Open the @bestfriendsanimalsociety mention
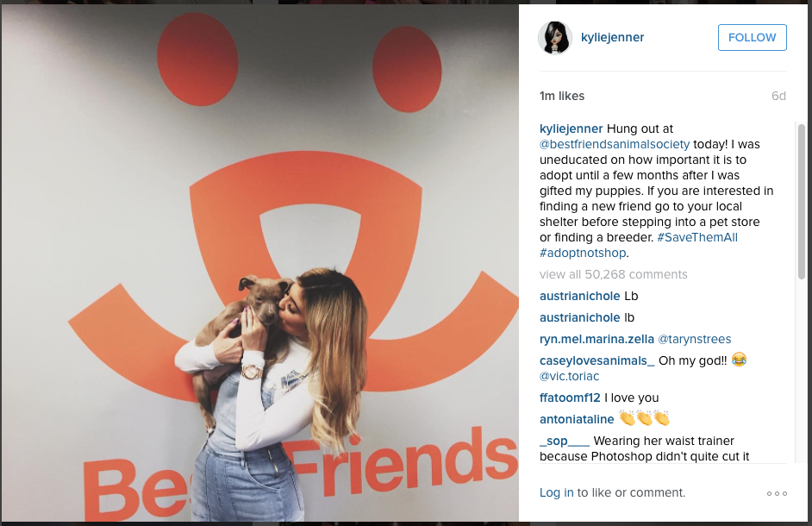 (615, 144)
